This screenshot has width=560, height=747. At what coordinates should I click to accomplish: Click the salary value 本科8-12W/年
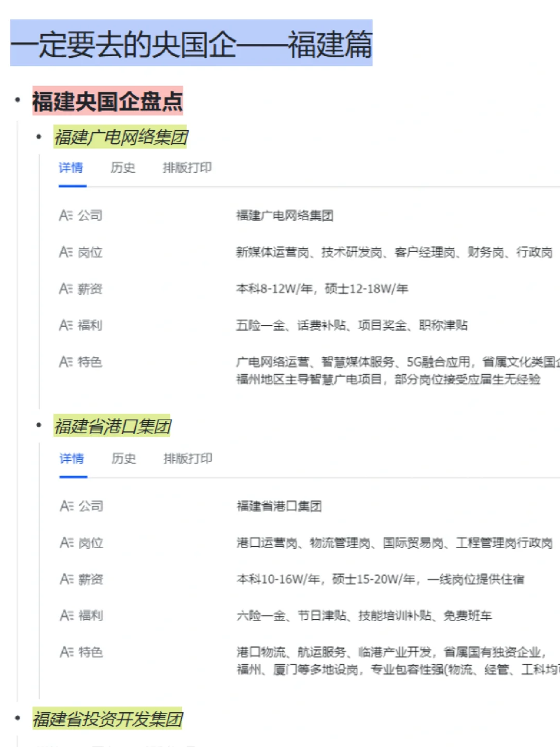click(x=274, y=288)
